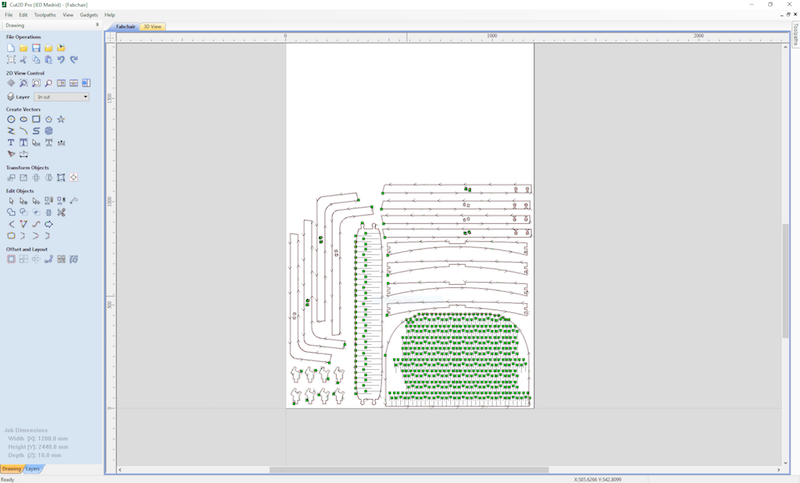Open the Edit menu
Viewport: 800px width, 483px height.
pyautogui.click(x=23, y=15)
